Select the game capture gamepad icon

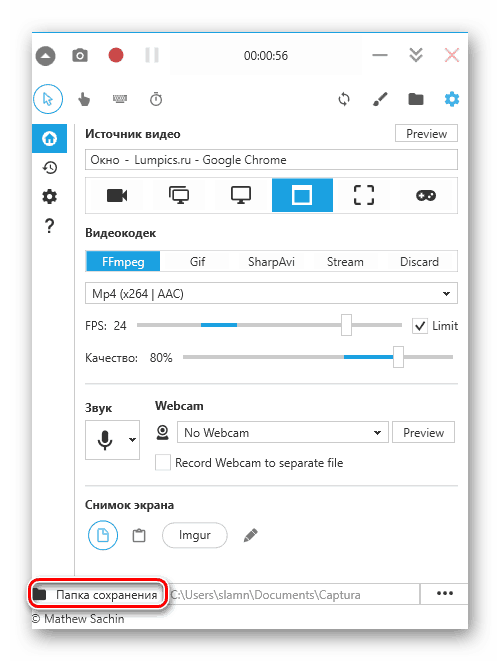pyautogui.click(x=426, y=196)
